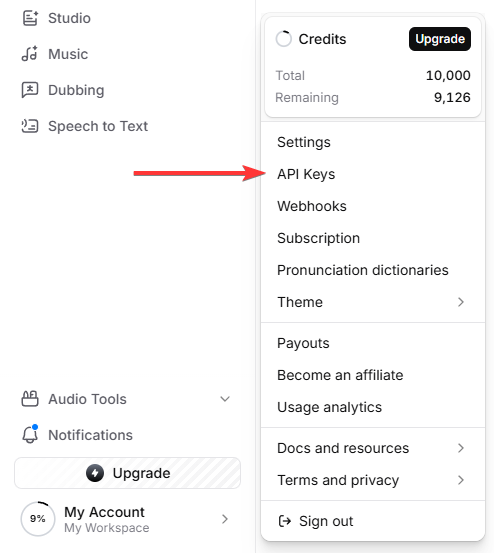Image resolution: width=494 pixels, height=553 pixels.
Task: Click the Sign out arrow icon
Action: [285, 521]
